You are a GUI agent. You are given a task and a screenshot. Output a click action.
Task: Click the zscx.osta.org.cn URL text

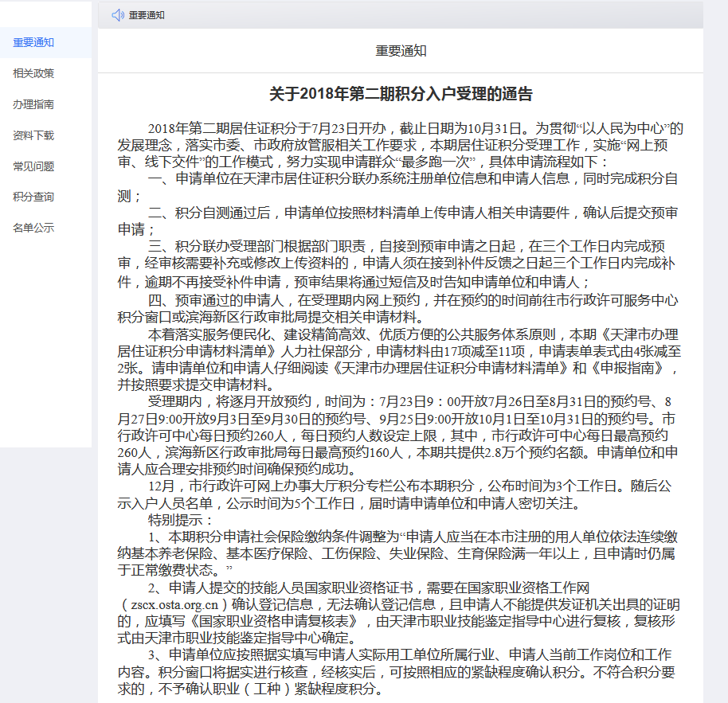[x=174, y=604]
